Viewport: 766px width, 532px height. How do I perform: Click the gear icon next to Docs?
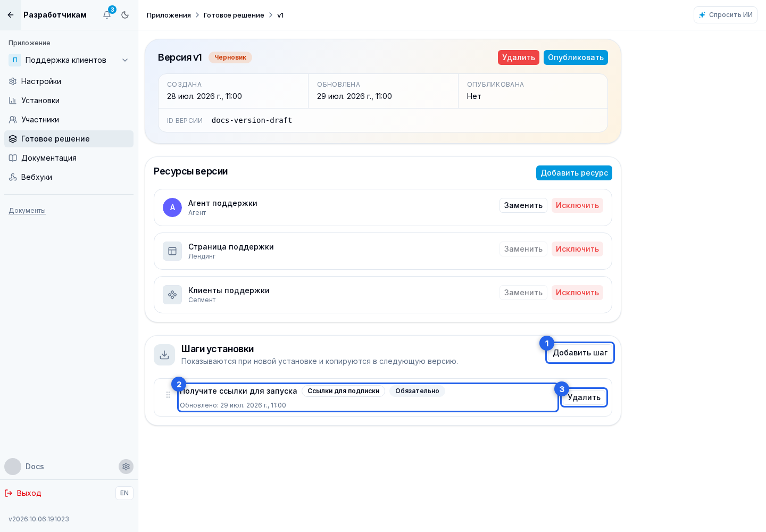pyautogui.click(x=126, y=467)
